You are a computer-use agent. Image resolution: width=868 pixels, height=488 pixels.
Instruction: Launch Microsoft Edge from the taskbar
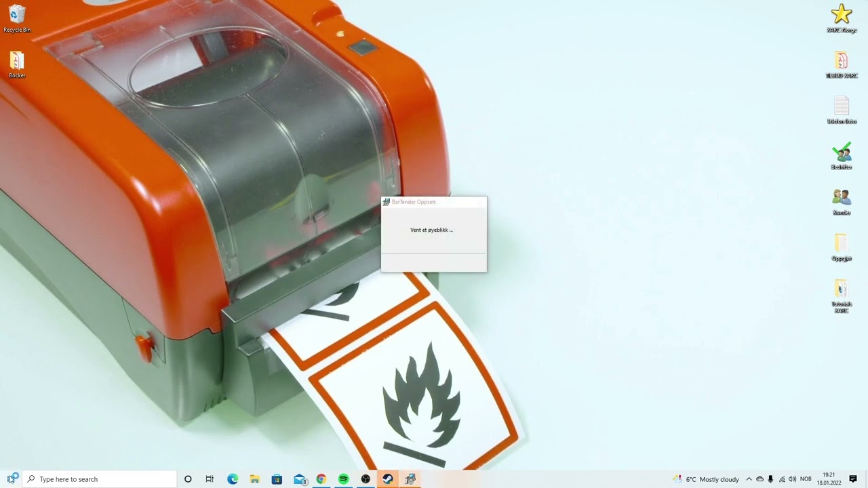pos(233,479)
